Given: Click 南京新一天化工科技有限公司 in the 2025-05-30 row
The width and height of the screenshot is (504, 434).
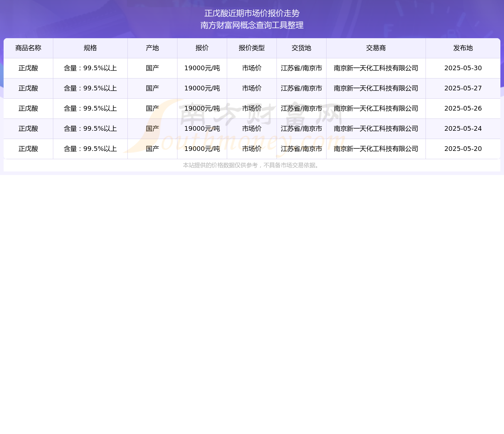Looking at the screenshot, I should (376, 68).
